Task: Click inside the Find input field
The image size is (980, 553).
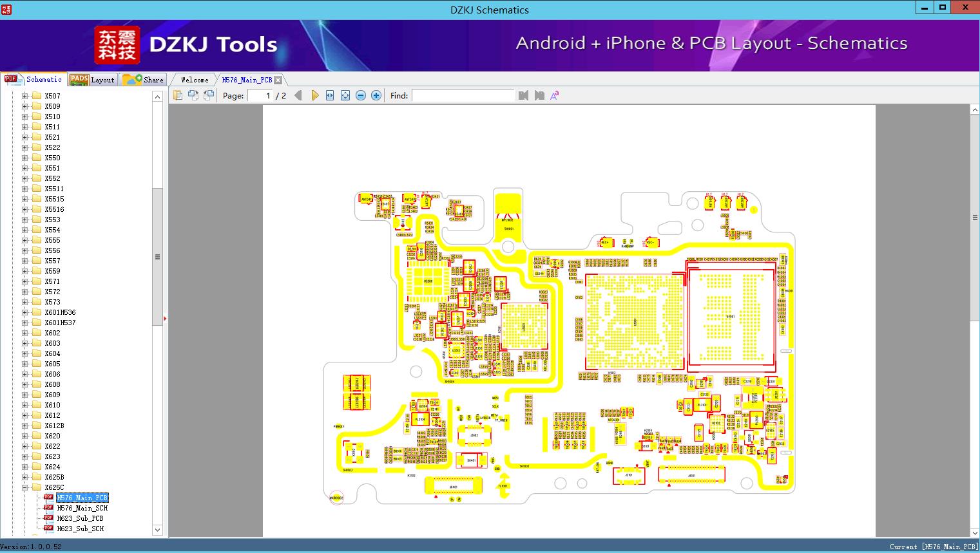Action: [x=463, y=95]
